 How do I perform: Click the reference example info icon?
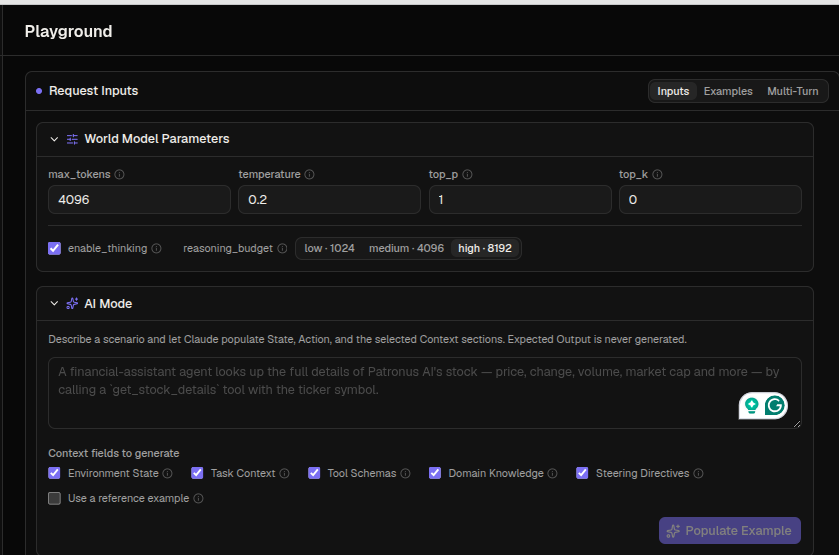pyautogui.click(x=199, y=498)
